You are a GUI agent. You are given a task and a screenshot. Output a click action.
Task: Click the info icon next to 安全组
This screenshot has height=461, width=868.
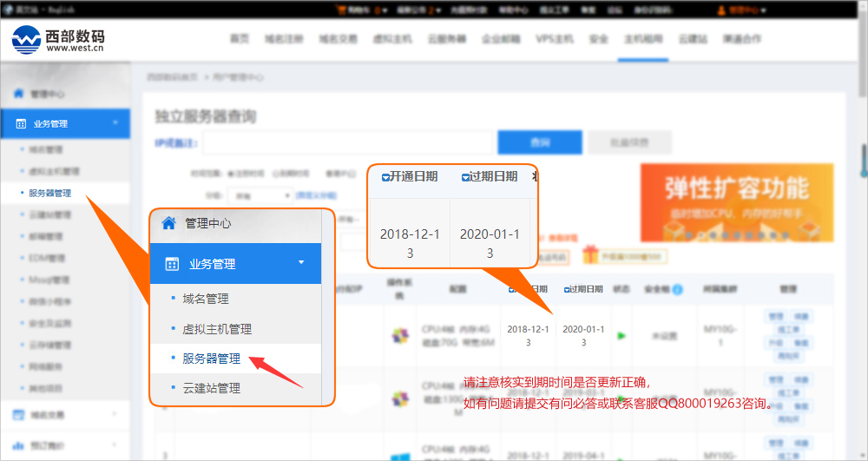(x=677, y=289)
